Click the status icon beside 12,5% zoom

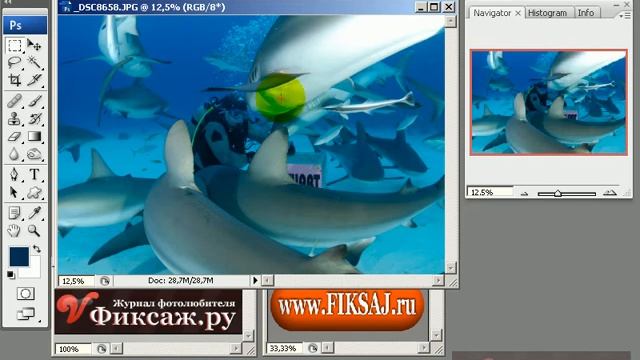104,281
